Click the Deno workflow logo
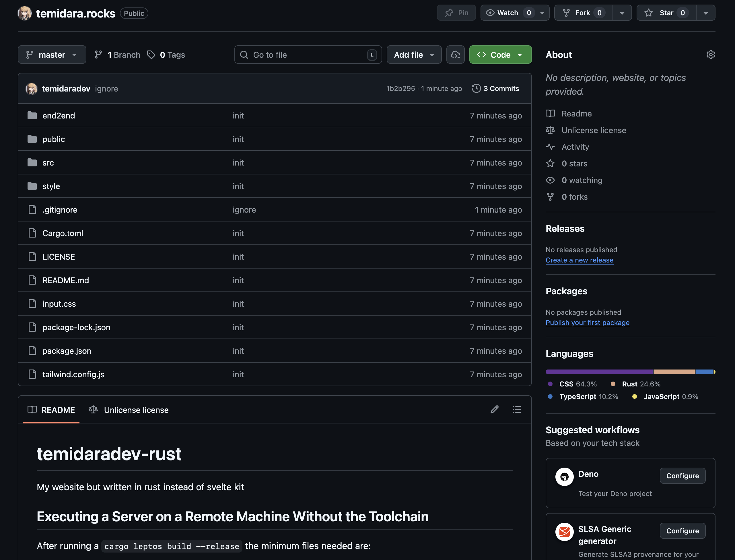This screenshot has height=560, width=735. pos(564,477)
